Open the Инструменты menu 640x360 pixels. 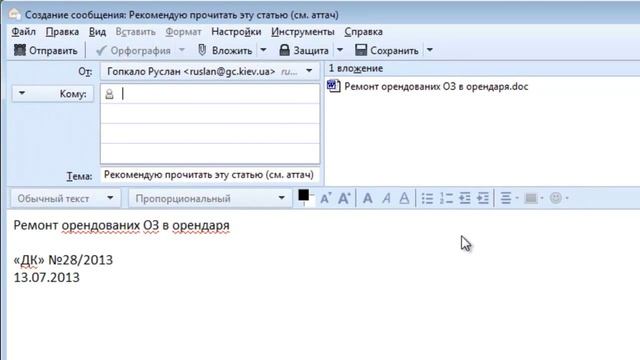302,32
